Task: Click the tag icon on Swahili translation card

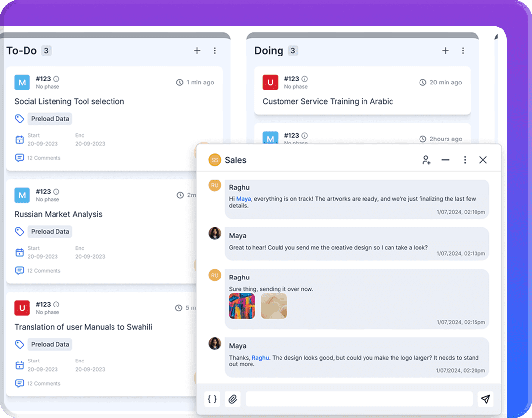Action: 19,344
